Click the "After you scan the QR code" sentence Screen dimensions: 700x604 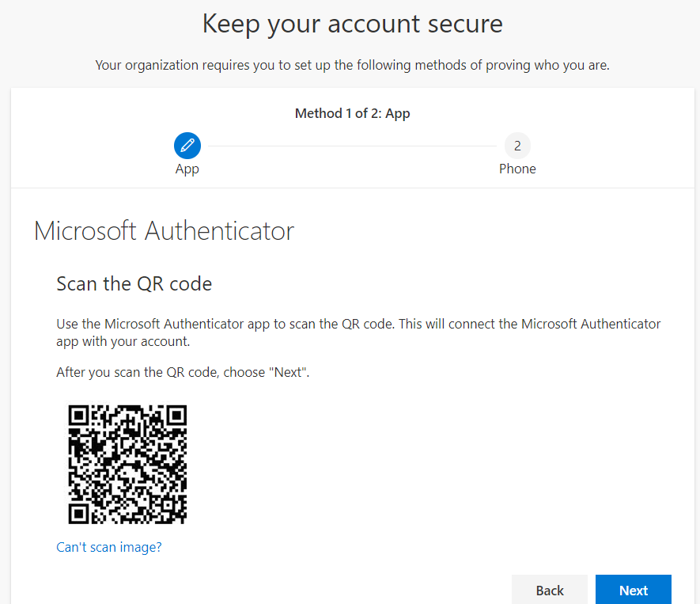183,372
